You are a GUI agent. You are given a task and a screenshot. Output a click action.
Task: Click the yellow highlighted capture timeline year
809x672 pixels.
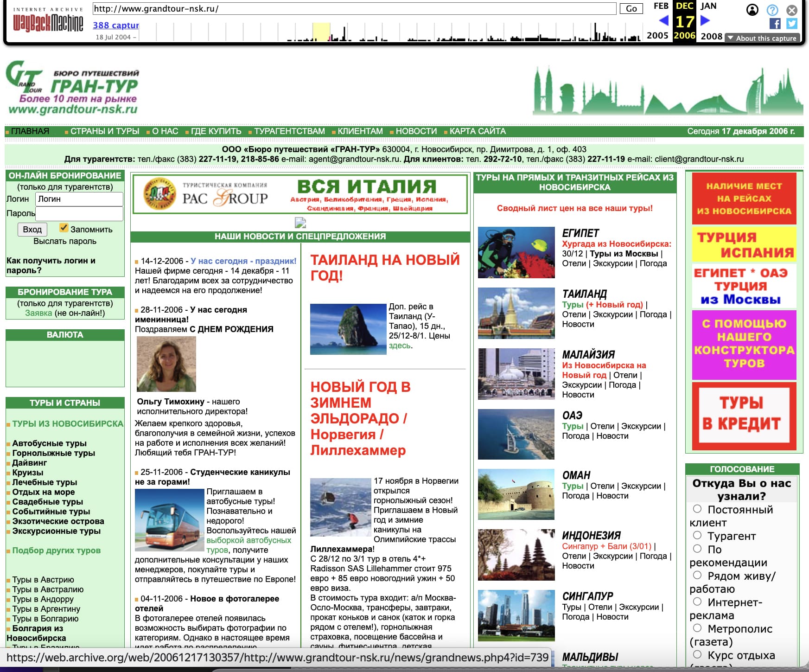[x=321, y=32]
